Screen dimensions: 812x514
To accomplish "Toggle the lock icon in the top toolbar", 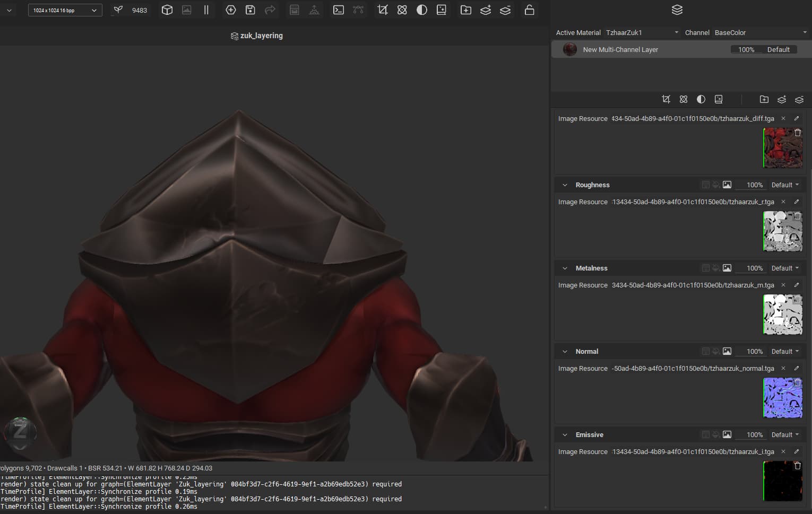I will (x=529, y=10).
